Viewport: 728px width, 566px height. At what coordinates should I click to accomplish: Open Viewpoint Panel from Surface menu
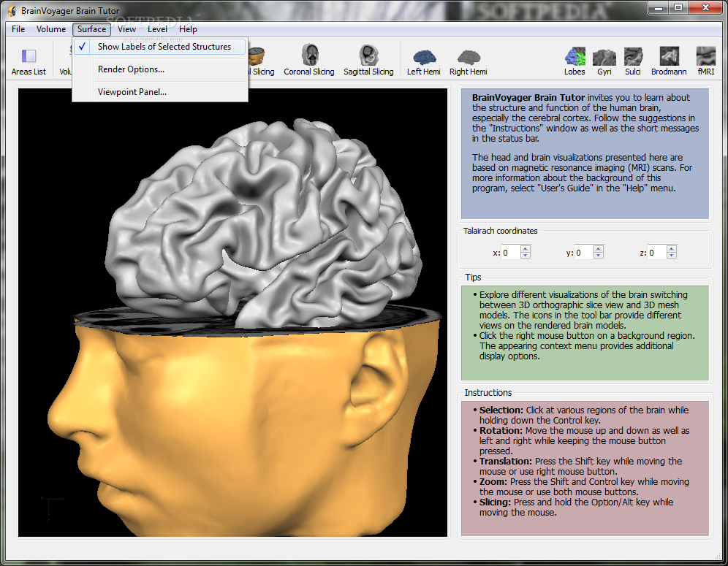click(160, 92)
